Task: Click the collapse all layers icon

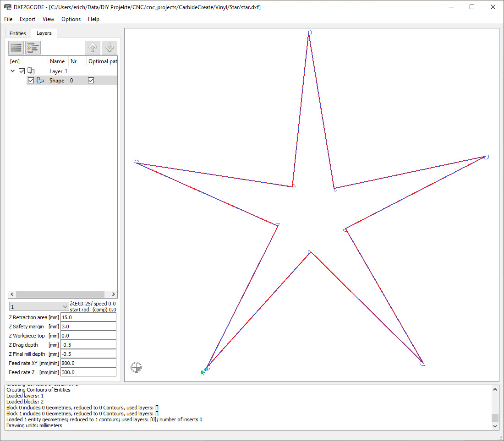Action: [16, 48]
